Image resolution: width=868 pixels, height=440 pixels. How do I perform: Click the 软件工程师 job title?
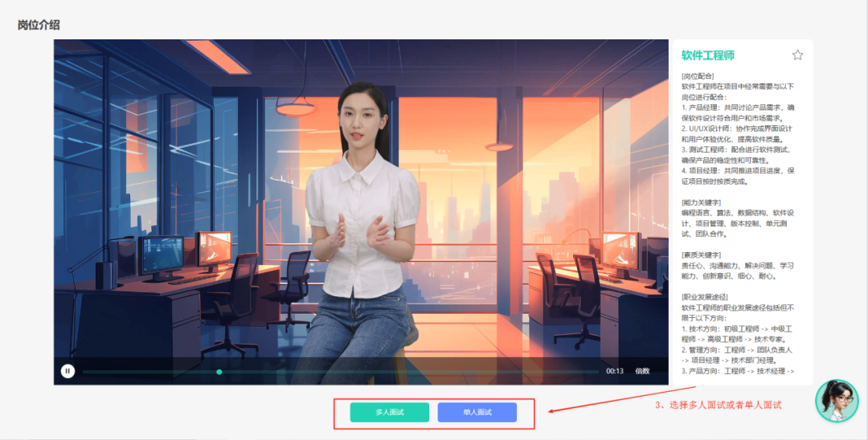coord(708,55)
